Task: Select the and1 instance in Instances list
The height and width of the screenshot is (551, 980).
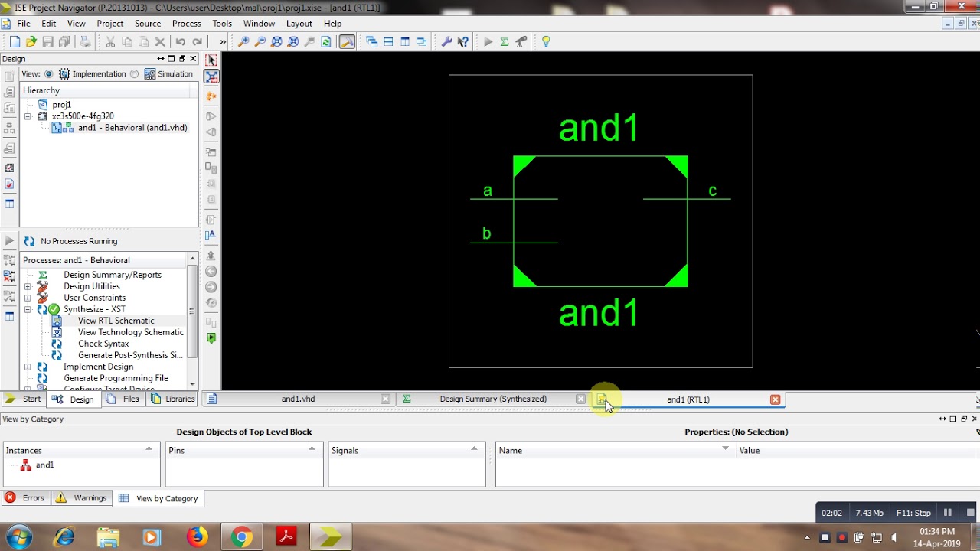Action: [x=44, y=465]
